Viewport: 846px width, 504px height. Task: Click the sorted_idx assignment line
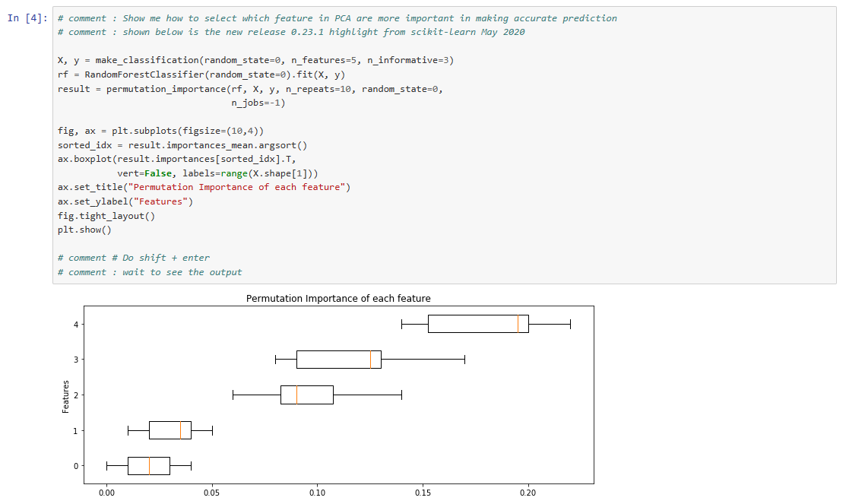tap(182, 145)
